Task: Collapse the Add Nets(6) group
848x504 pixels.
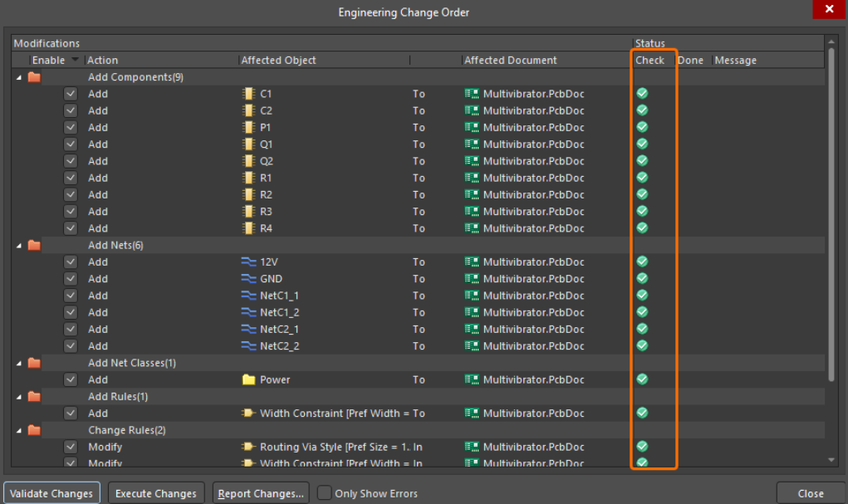Action: [18, 246]
